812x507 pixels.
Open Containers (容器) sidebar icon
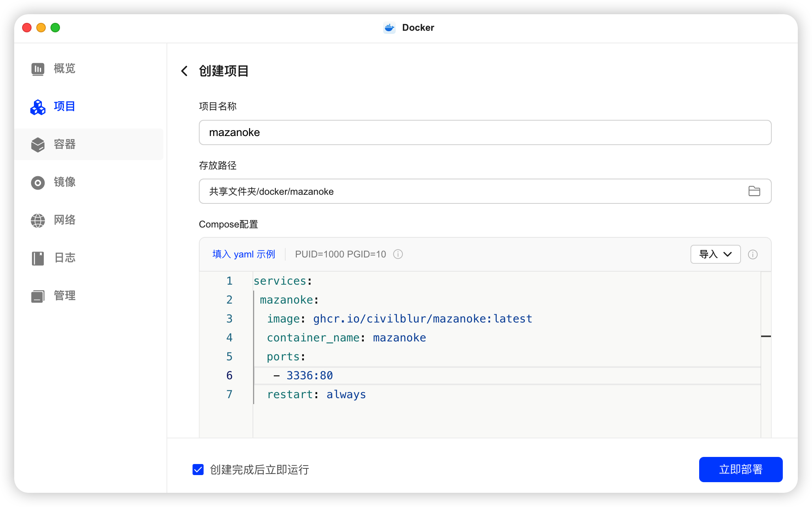38,145
